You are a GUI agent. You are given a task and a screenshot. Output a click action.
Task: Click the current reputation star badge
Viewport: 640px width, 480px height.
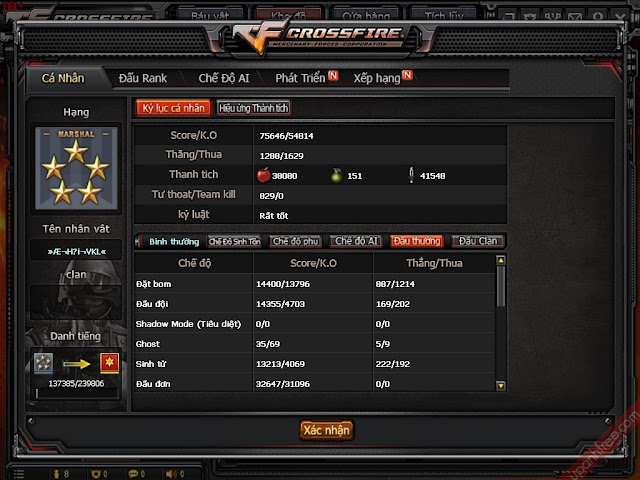point(43,362)
